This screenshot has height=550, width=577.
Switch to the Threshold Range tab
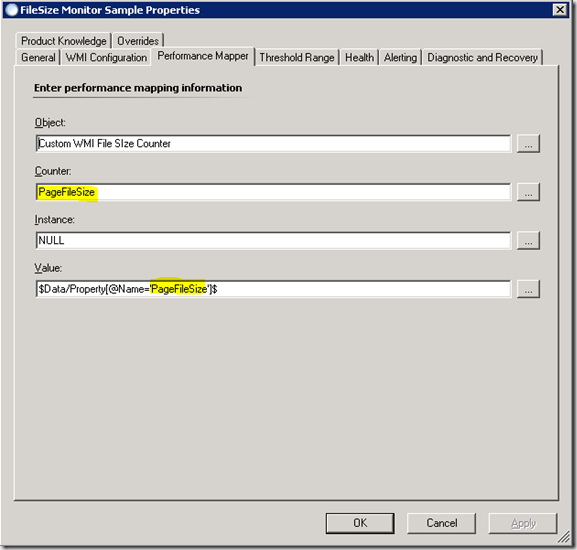click(297, 58)
